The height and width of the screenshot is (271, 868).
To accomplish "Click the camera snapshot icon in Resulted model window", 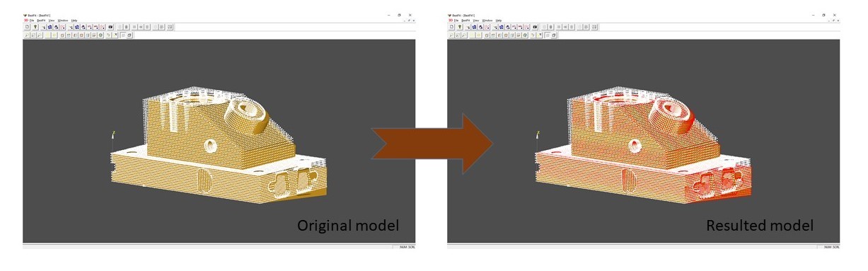I will pos(535,27).
